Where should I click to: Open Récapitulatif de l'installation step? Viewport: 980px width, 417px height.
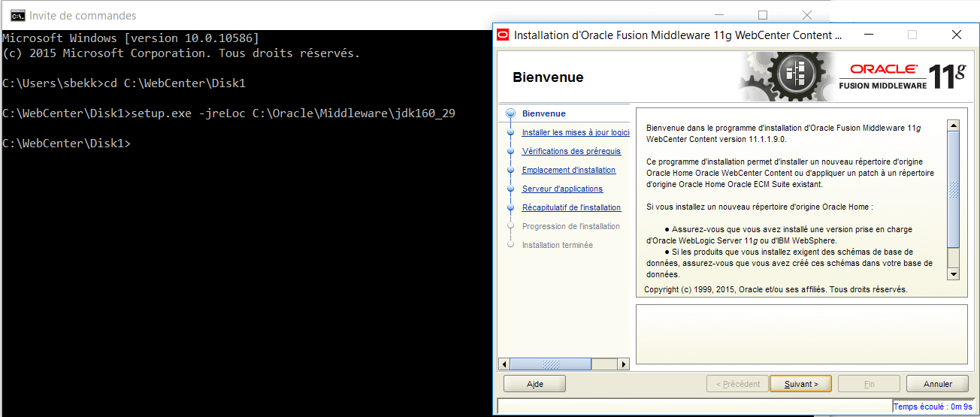(x=571, y=207)
